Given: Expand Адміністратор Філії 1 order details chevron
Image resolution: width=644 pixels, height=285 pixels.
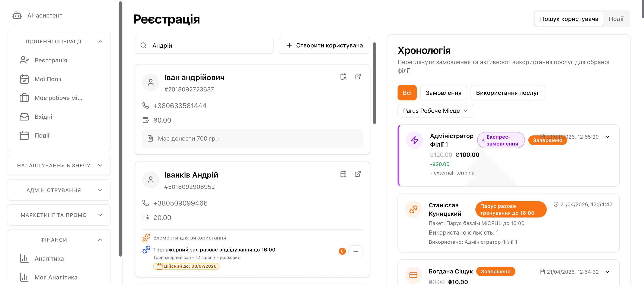Looking at the screenshot, I should pyautogui.click(x=607, y=137).
